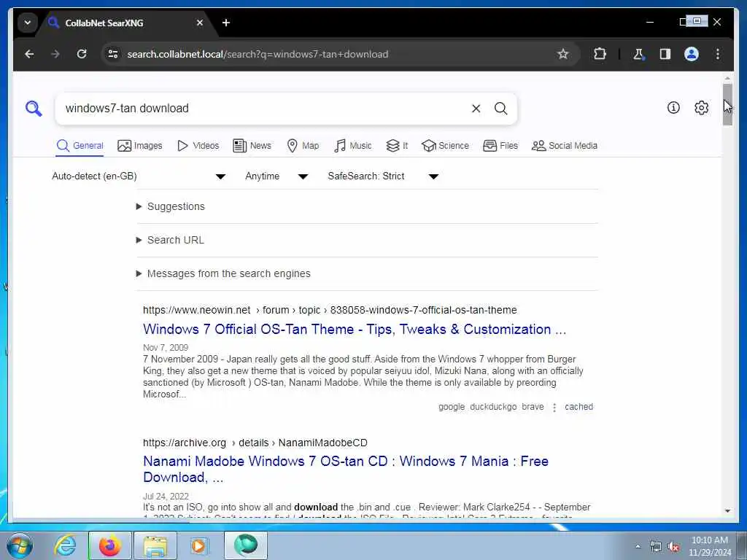
Task: Open the SearXNG preferences gear
Action: click(701, 108)
